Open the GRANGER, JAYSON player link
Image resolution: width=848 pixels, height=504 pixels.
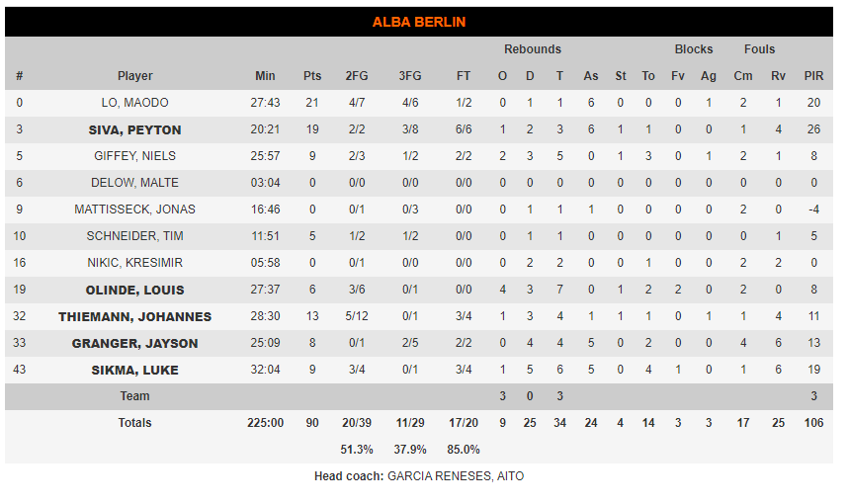(134, 343)
